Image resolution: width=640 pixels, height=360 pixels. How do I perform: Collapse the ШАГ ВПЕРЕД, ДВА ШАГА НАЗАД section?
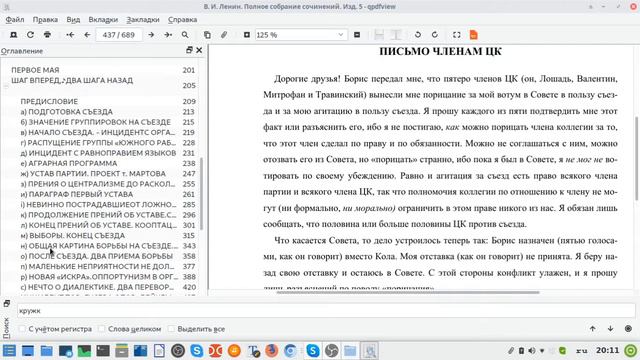point(6,85)
